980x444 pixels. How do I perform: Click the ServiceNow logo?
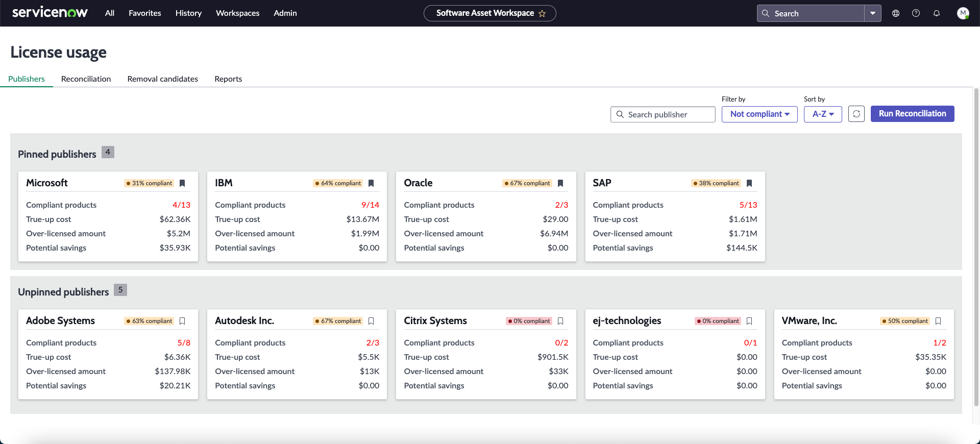50,13
